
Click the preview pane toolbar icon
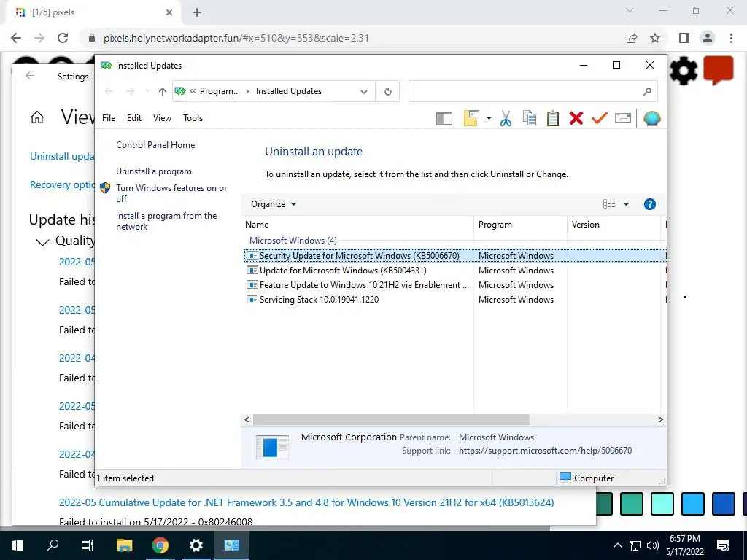444,118
